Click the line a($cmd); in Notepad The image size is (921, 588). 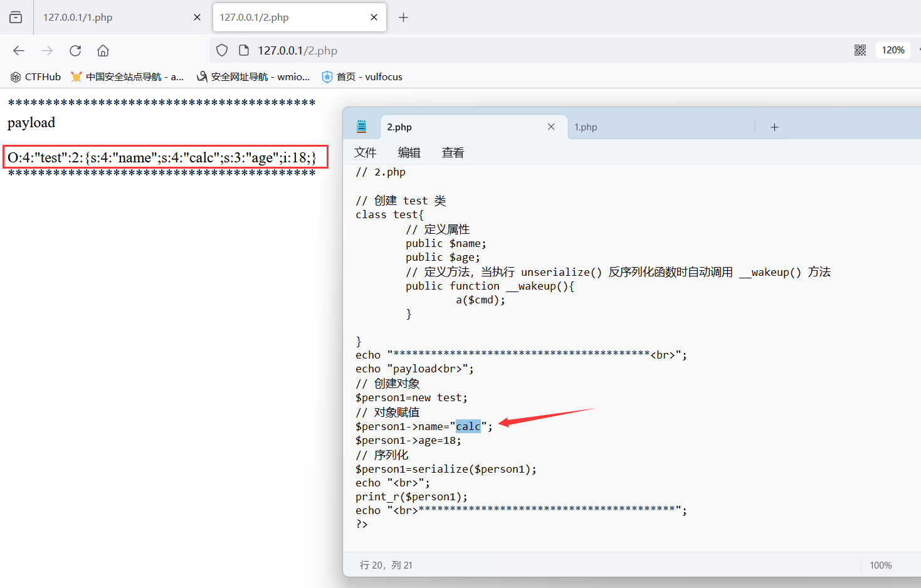(480, 300)
